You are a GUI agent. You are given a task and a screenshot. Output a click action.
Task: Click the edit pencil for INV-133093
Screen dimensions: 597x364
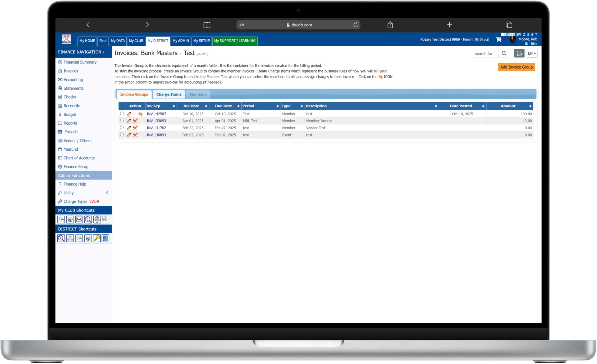(129, 121)
